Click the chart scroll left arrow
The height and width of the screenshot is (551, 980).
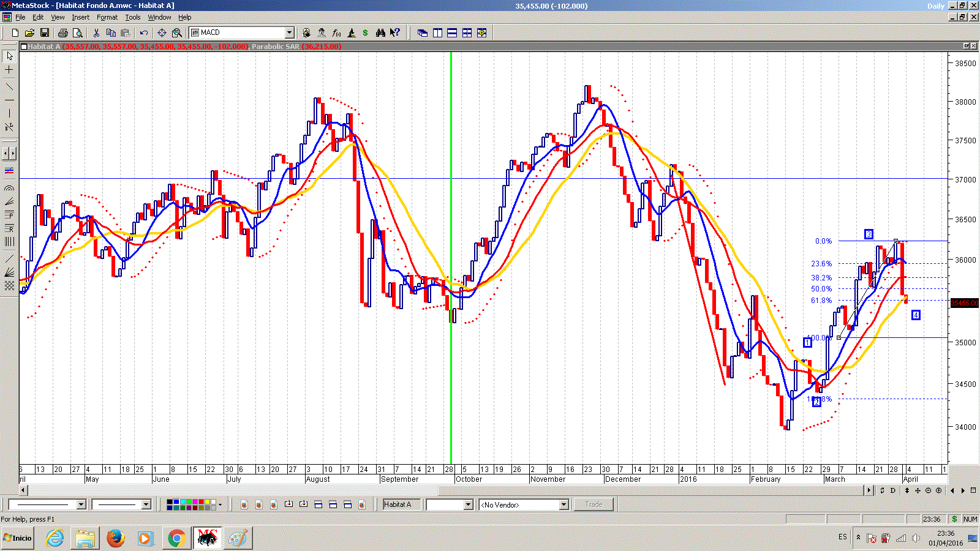(23, 490)
